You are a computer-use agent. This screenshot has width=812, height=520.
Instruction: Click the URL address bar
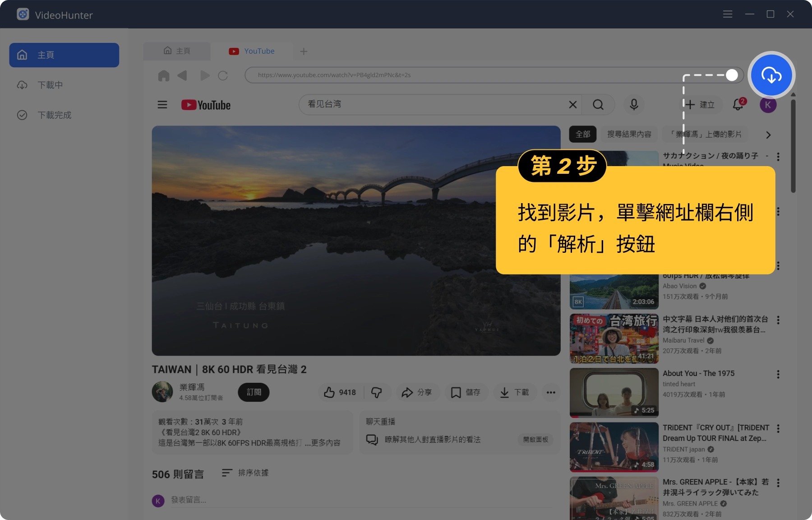tap(494, 75)
